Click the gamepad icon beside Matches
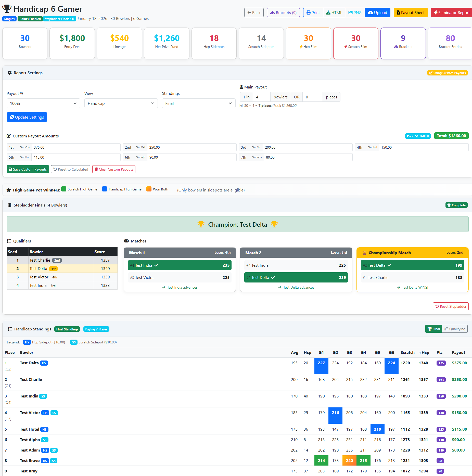472x476 pixels. click(x=126, y=241)
